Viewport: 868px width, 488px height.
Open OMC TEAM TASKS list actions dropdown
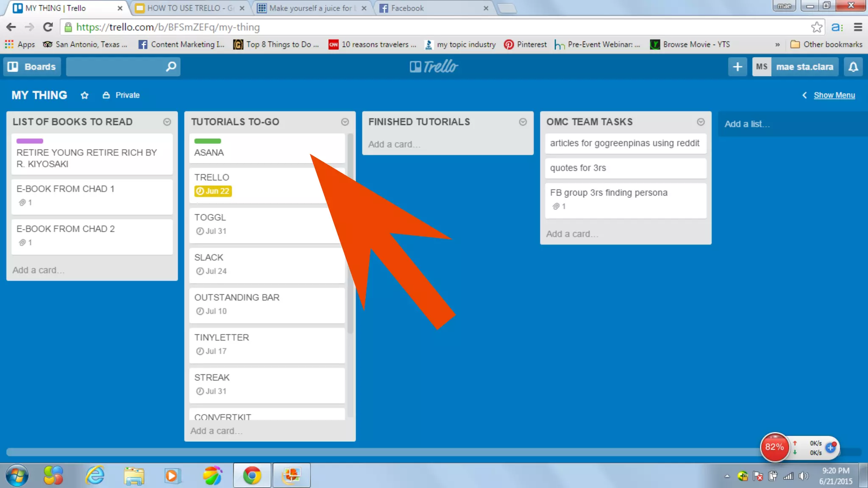click(x=701, y=122)
